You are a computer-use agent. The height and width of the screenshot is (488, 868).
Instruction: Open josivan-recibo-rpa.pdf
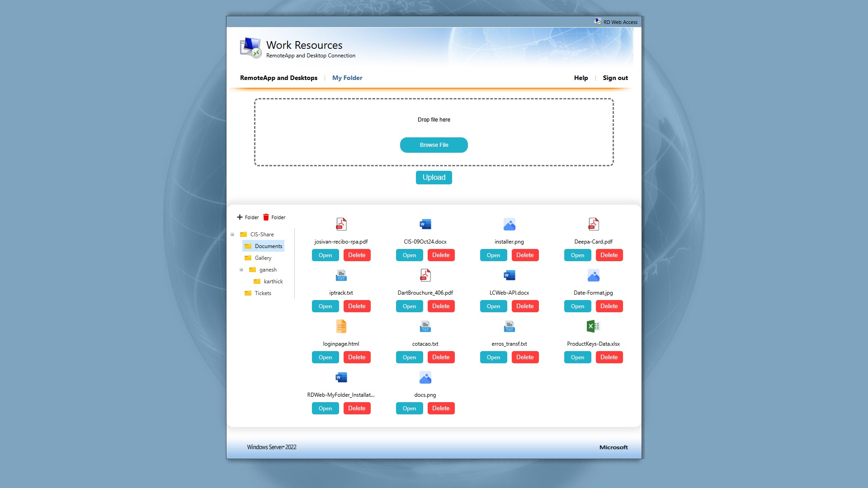325,255
